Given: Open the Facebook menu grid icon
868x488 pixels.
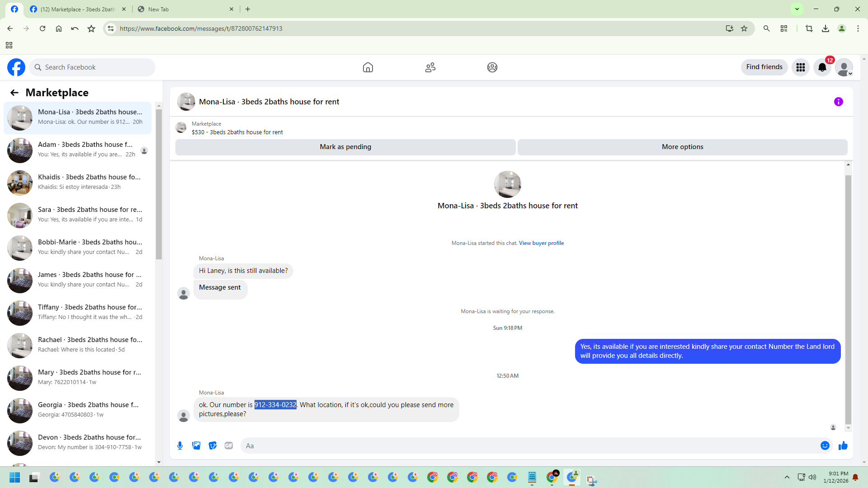Looking at the screenshot, I should point(801,67).
